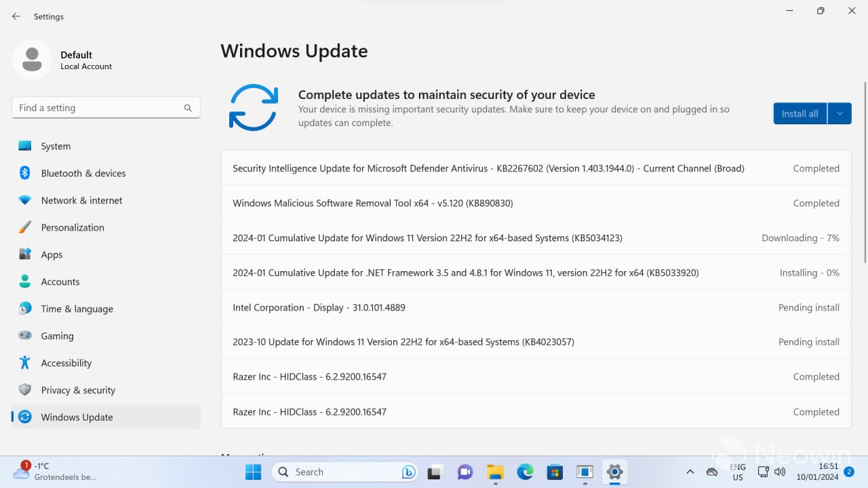The width and height of the screenshot is (868, 488).
Task: Click the Windows Start button
Action: (x=254, y=472)
